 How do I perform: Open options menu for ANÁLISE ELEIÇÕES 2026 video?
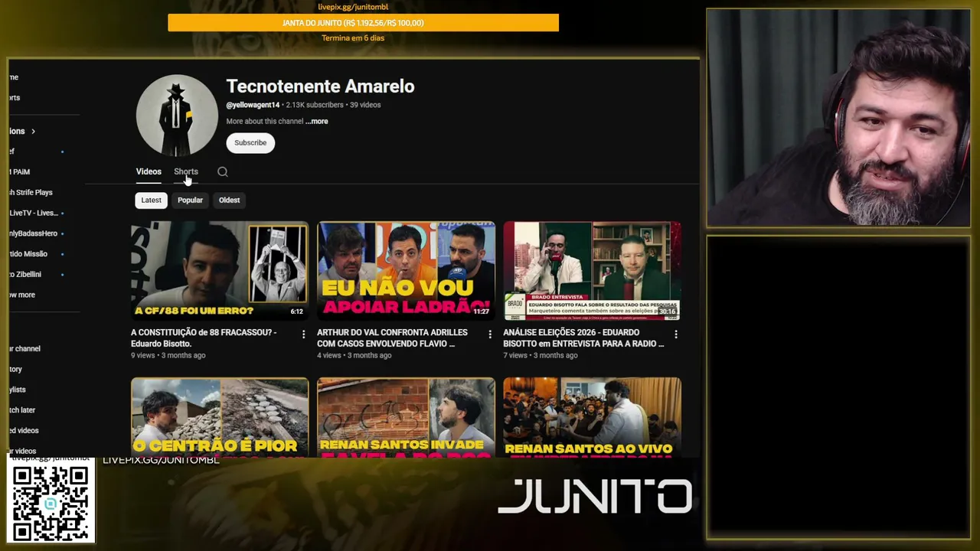[x=676, y=334]
